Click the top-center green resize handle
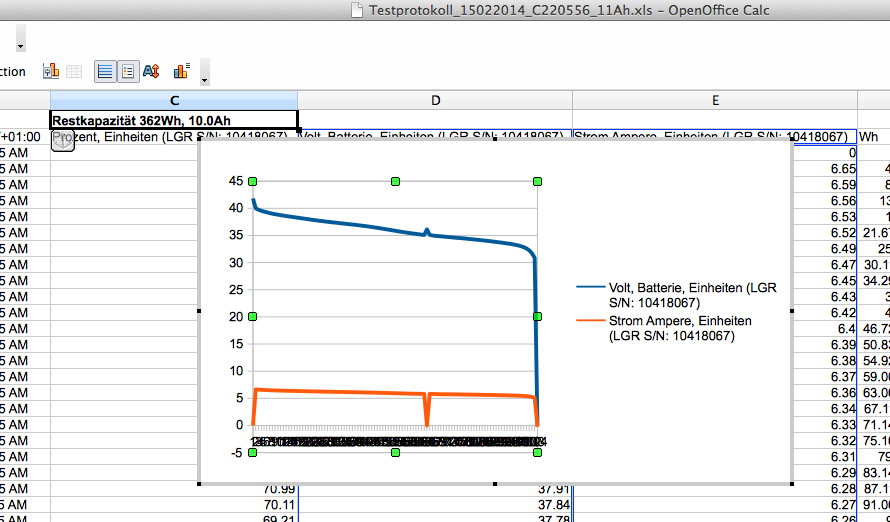Image resolution: width=890 pixels, height=522 pixels. tap(396, 181)
